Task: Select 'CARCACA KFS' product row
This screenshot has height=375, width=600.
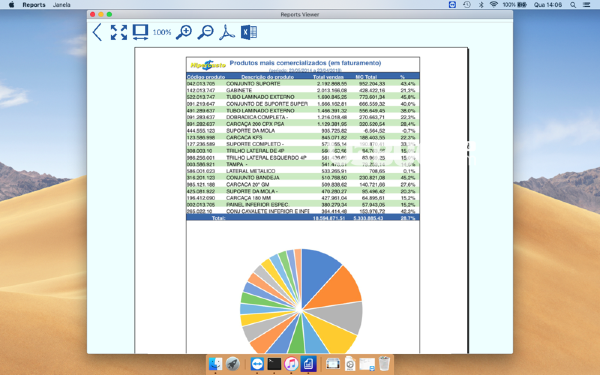Action: click(303, 137)
